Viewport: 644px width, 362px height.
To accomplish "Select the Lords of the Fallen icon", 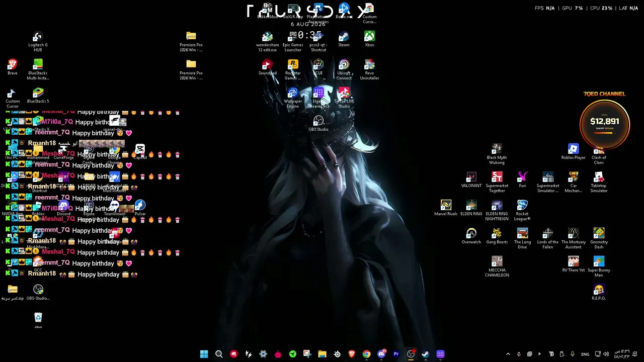I will tap(548, 239).
